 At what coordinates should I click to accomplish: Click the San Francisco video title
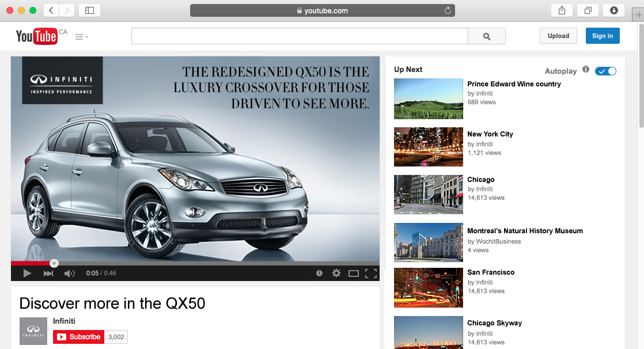(x=491, y=272)
